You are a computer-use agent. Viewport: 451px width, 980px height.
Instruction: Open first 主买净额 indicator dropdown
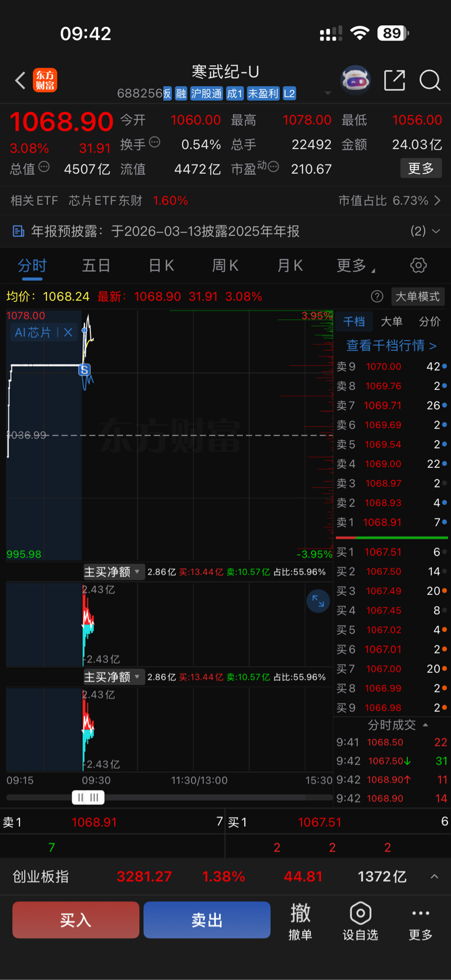pos(113,572)
